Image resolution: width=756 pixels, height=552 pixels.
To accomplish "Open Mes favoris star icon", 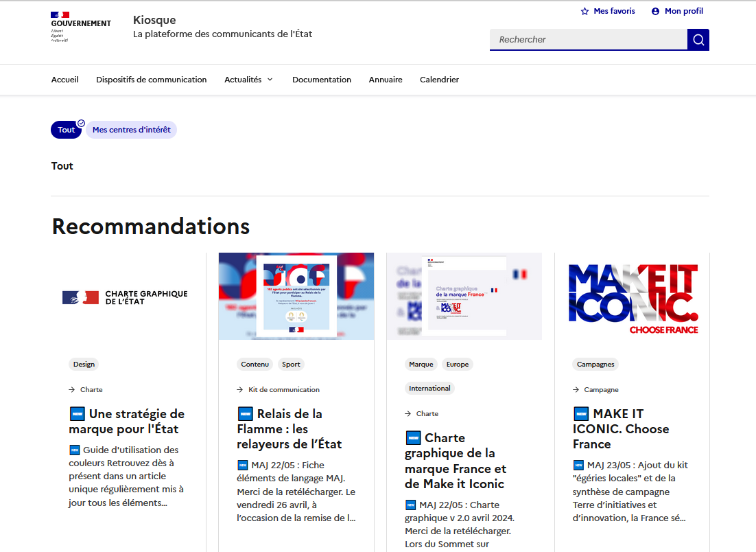I will [x=585, y=11].
